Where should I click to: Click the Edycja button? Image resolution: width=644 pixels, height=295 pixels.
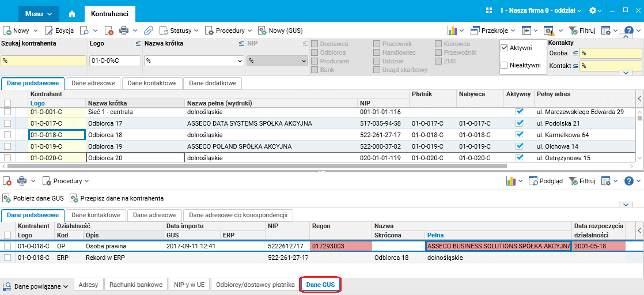(60, 31)
